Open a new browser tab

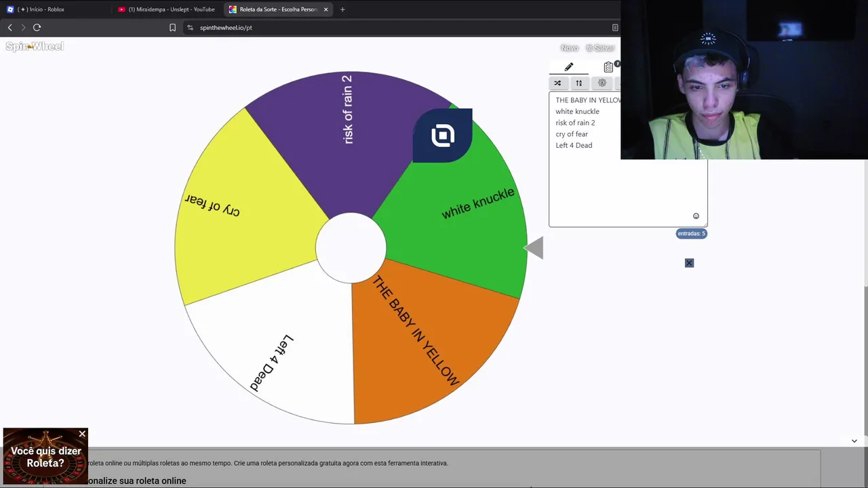342,9
